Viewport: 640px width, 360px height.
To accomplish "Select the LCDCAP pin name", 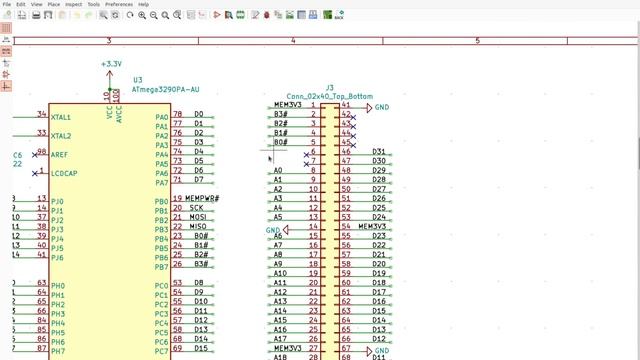I will pyautogui.click(x=64, y=173).
